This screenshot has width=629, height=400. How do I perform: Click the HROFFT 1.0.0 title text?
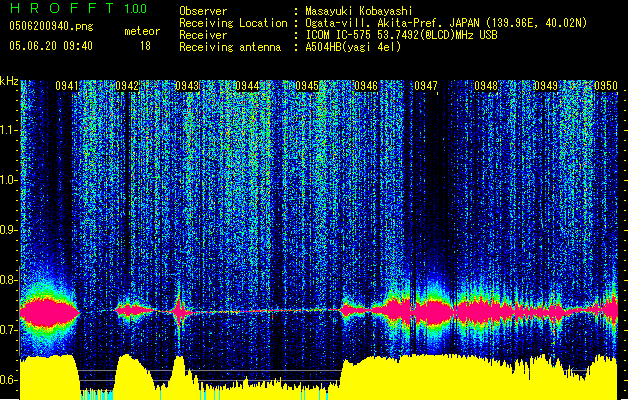pyautogui.click(x=78, y=8)
